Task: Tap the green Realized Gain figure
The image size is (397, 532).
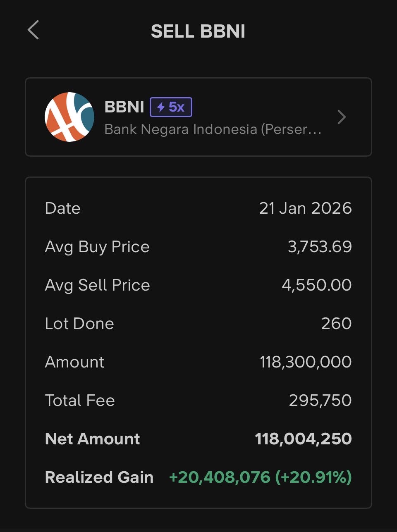Action: click(x=260, y=477)
